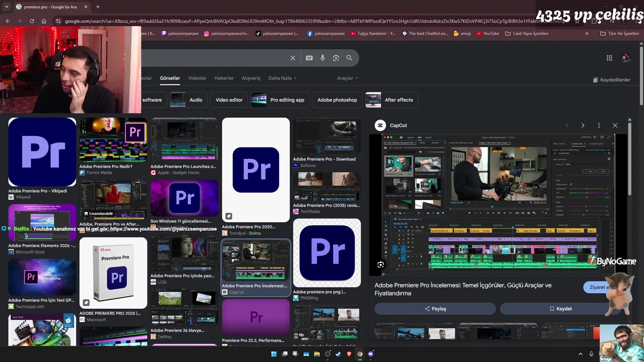Click the taskbar microphone icon

click(591, 354)
